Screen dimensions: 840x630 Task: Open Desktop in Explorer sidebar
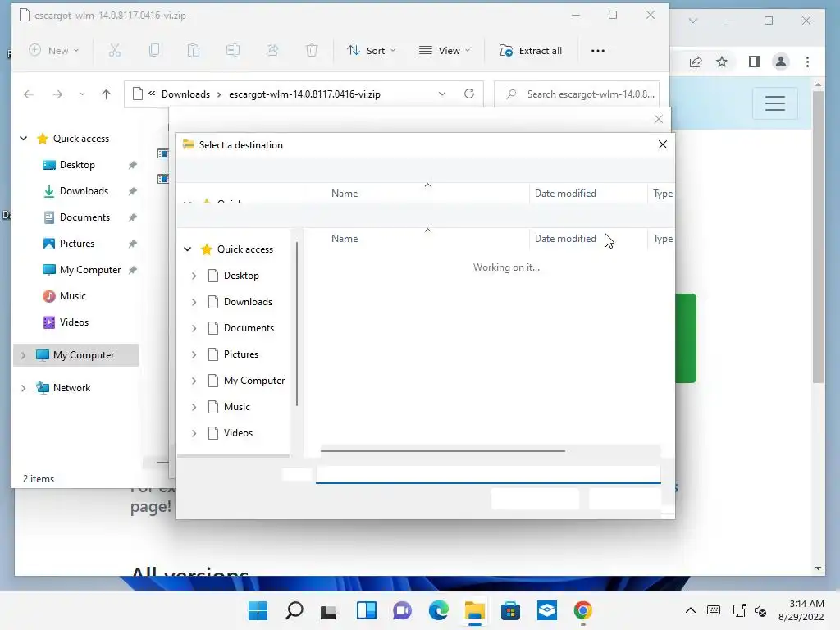[x=77, y=164]
